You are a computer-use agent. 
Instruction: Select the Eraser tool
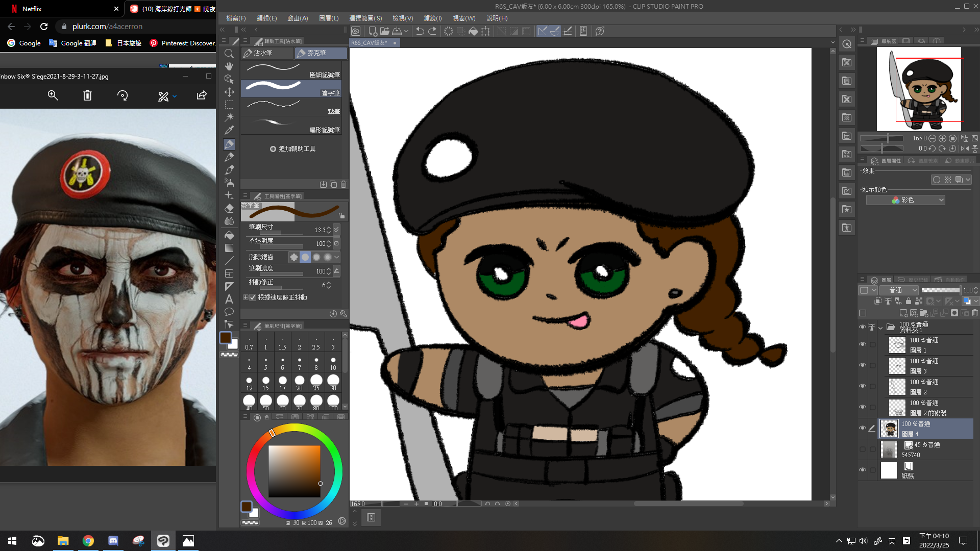(229, 208)
